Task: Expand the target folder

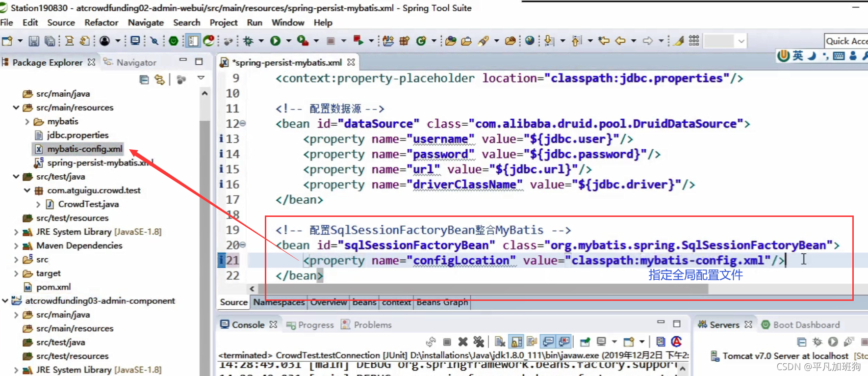Action: [16, 273]
